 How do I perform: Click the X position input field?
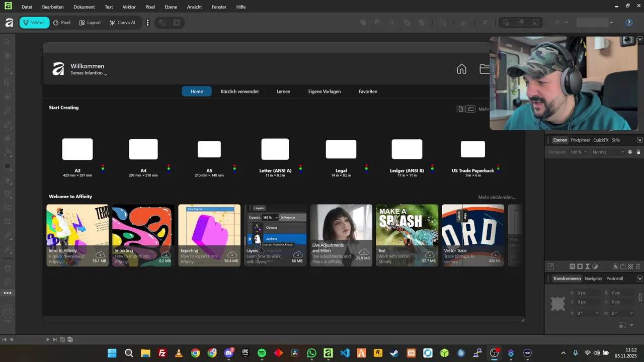coord(588,293)
